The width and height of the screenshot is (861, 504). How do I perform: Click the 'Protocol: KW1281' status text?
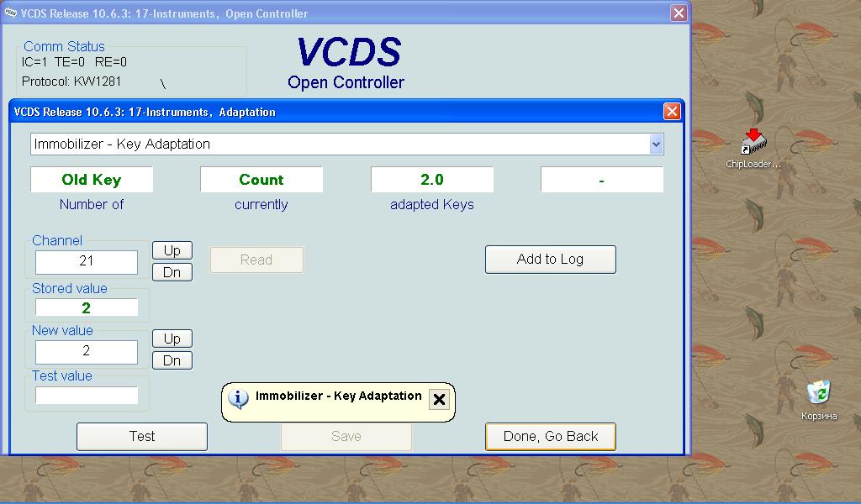pyautogui.click(x=71, y=81)
